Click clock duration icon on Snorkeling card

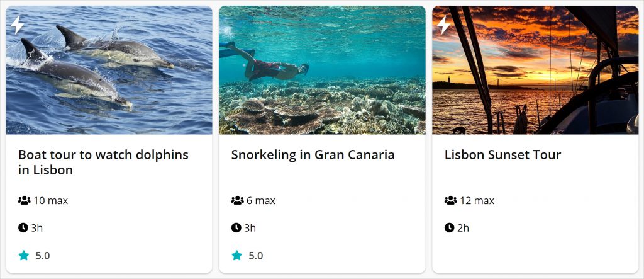pos(236,228)
